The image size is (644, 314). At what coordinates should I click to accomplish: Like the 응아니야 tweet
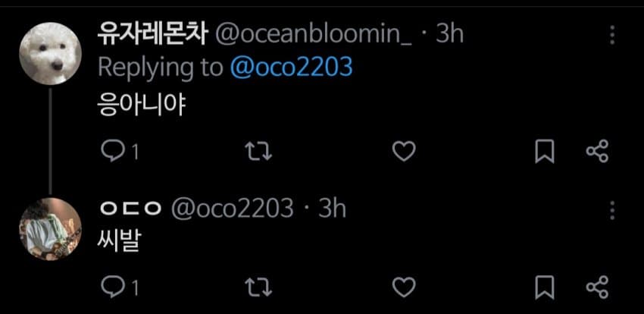point(404,152)
